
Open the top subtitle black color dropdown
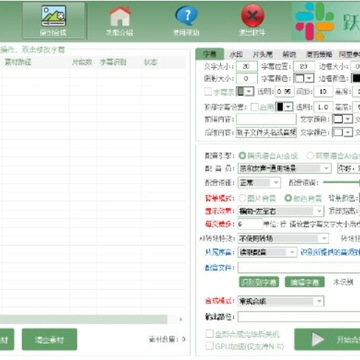[284, 107]
